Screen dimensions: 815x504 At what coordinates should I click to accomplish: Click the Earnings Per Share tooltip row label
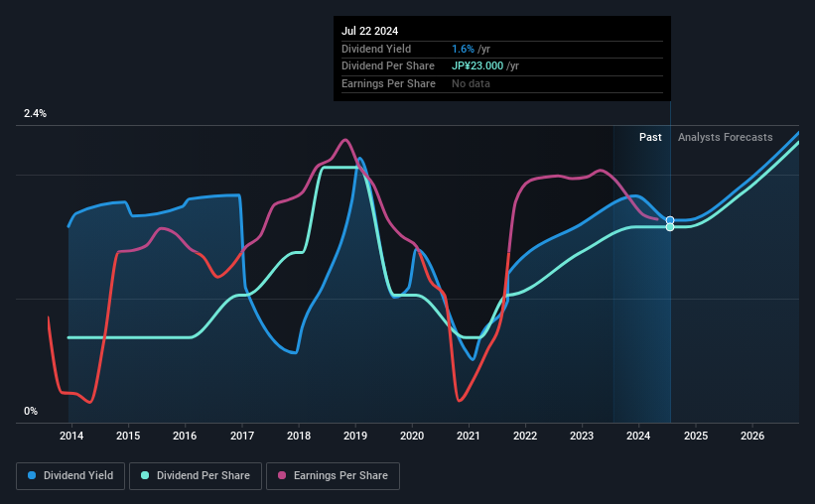tap(388, 83)
